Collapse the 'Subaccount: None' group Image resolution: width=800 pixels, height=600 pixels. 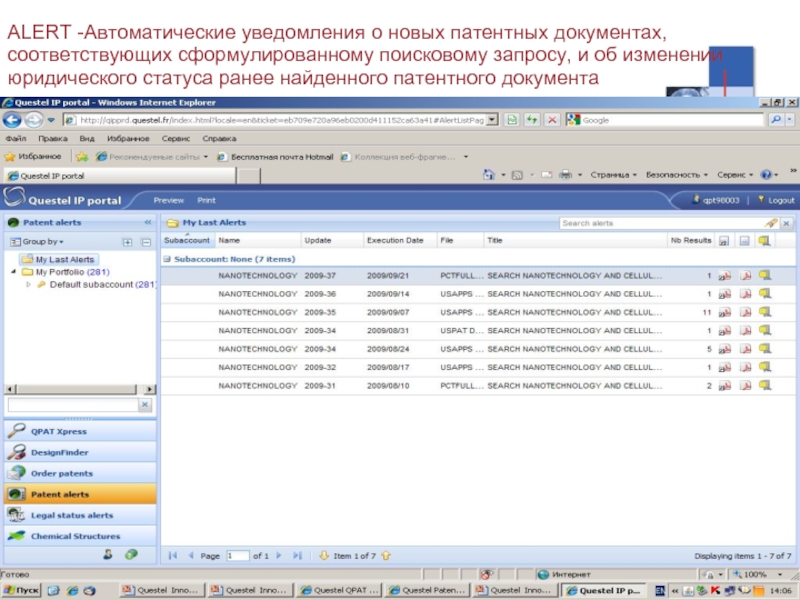tap(167, 259)
